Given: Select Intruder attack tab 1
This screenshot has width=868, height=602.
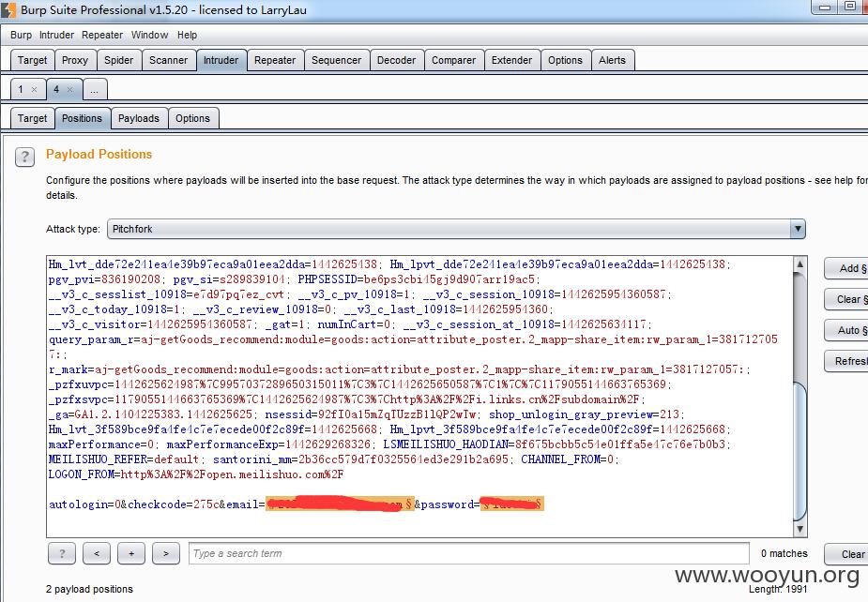Looking at the screenshot, I should click(x=21, y=90).
